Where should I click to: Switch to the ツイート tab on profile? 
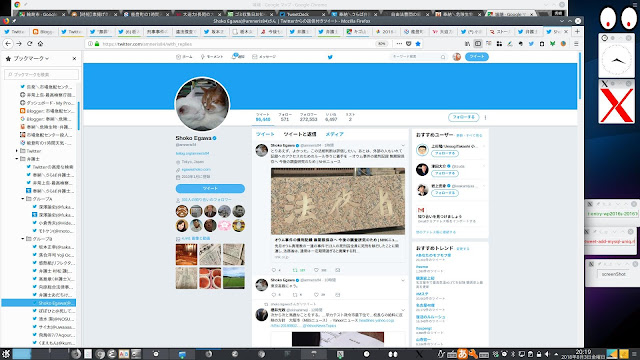point(265,134)
